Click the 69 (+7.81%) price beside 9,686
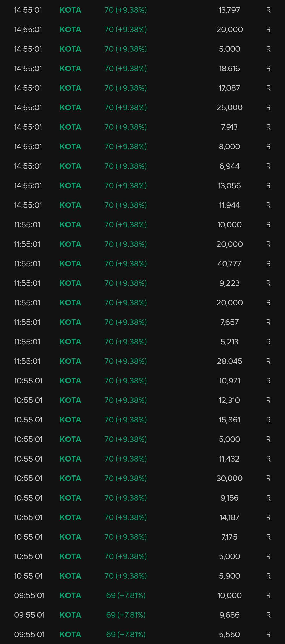The height and width of the screenshot is (644, 285). coord(126,615)
